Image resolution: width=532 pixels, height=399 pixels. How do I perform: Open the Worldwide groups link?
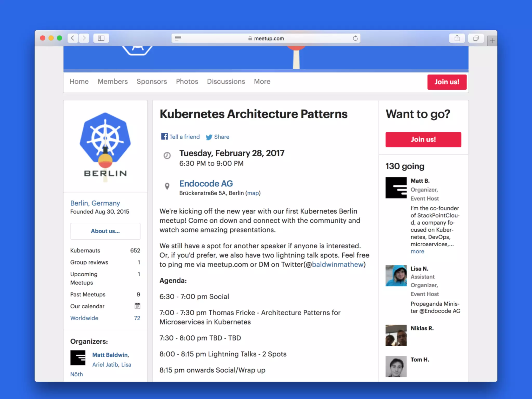pyautogui.click(x=84, y=318)
